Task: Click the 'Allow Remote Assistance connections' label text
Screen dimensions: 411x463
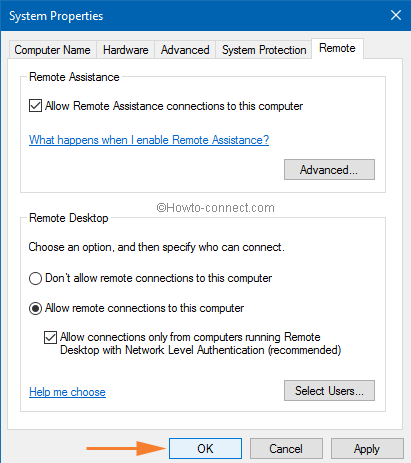Action: 174,106
